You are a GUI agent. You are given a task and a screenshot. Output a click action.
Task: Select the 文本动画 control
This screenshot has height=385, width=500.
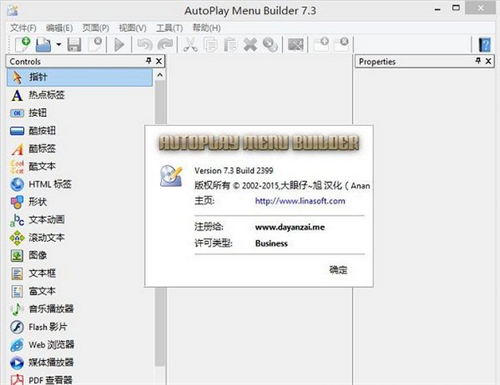pyautogui.click(x=80, y=220)
